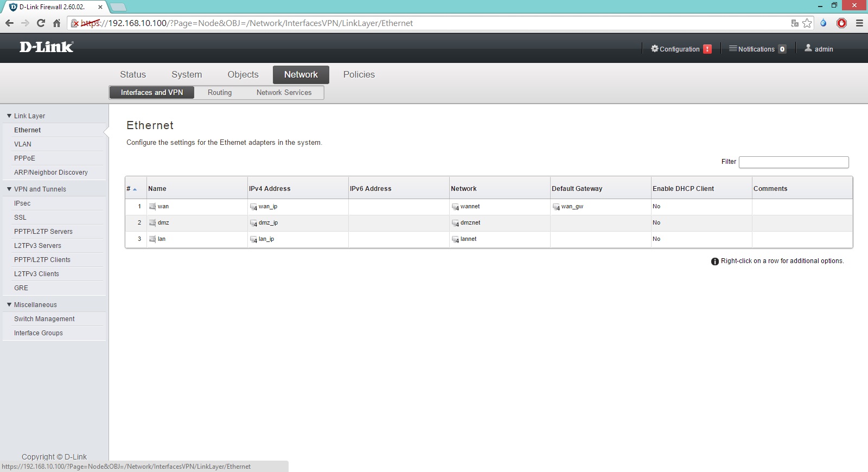
Task: Collapse the VPN and Tunnels section
Action: pyautogui.click(x=9, y=189)
